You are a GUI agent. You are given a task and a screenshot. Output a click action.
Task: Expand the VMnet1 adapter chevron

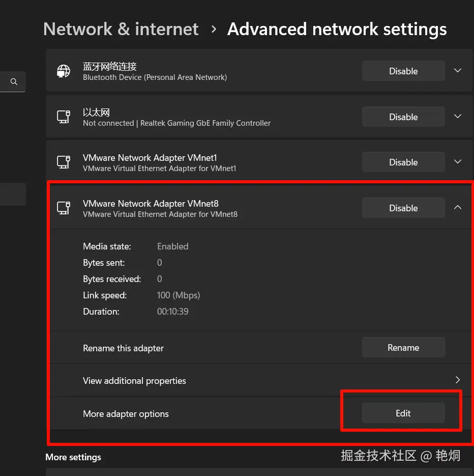458,162
